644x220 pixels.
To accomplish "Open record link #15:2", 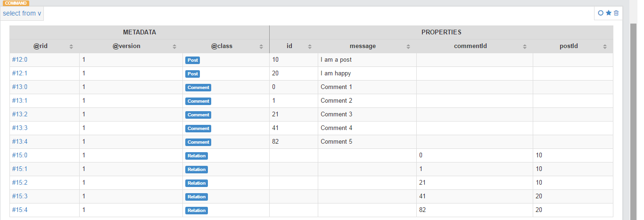I will (x=20, y=183).
